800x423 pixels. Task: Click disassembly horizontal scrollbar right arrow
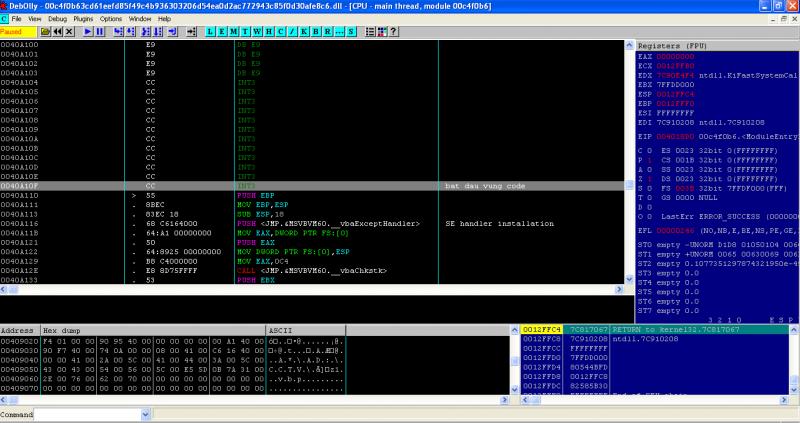pos(619,290)
